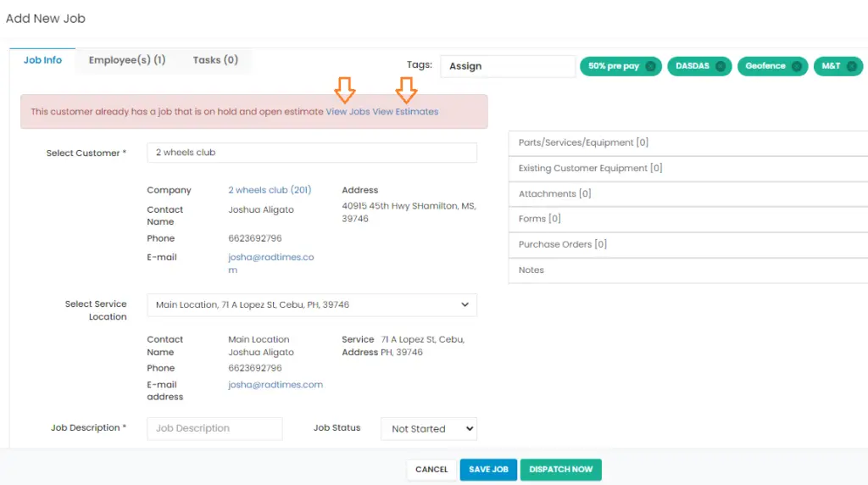Click the Tags Assign input field
The width and height of the screenshot is (868, 485).
pos(508,66)
